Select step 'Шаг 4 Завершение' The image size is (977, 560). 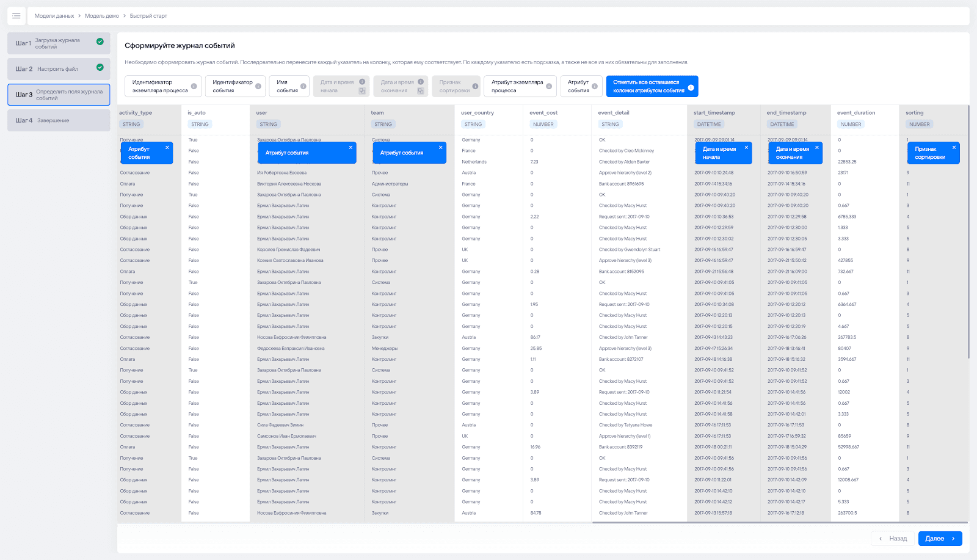click(59, 120)
